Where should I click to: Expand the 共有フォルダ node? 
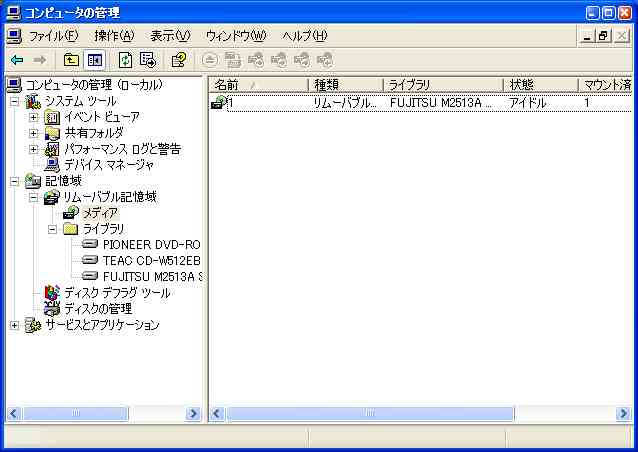(33, 133)
